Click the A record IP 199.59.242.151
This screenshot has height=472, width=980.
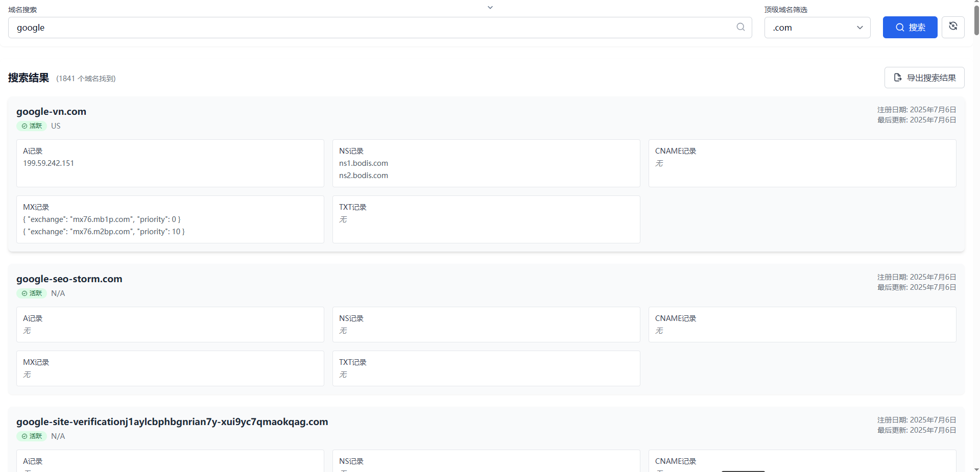click(49, 163)
